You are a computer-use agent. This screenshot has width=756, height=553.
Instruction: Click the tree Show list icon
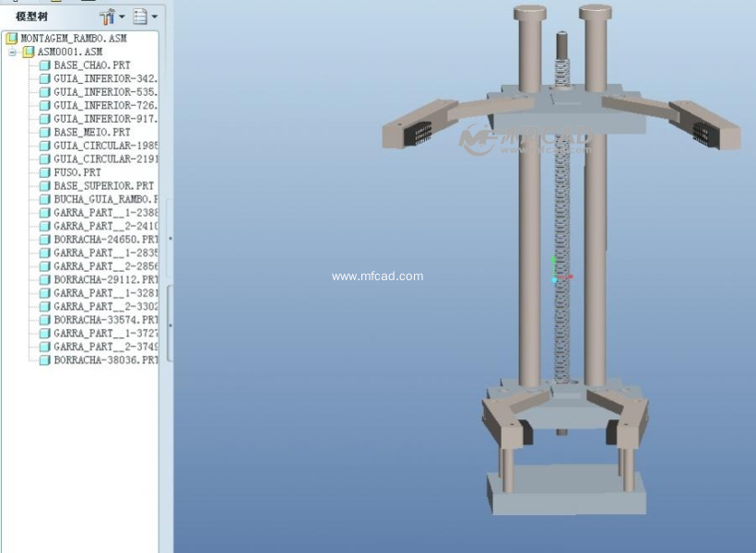pos(140,17)
